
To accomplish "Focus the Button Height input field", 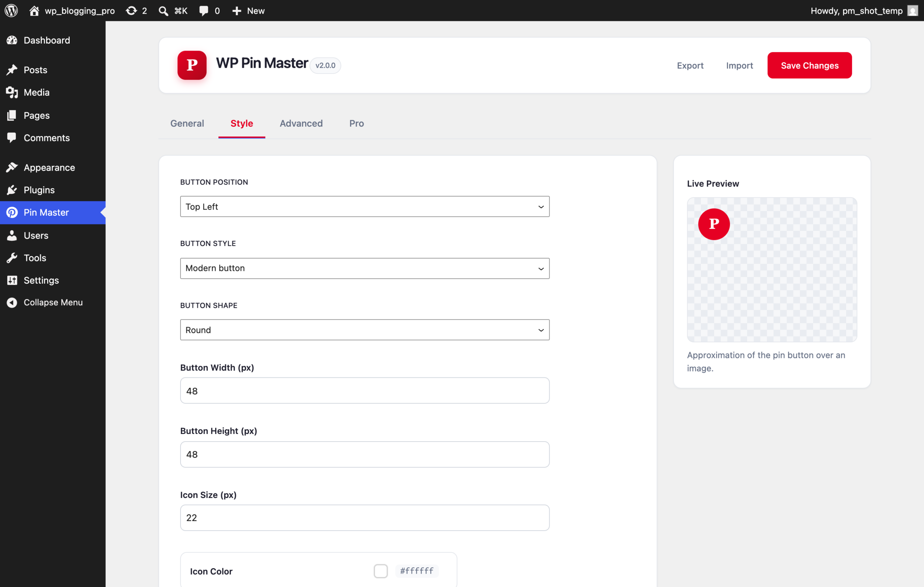I will (365, 454).
